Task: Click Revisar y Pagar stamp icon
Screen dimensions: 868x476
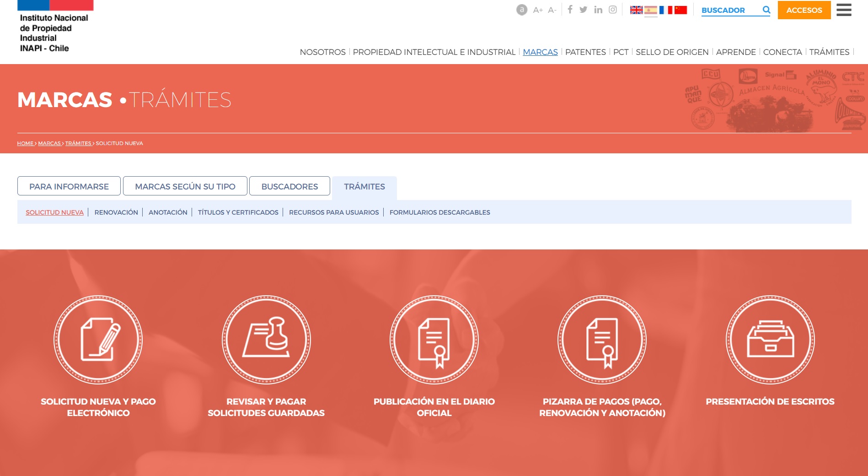Action: click(x=266, y=340)
